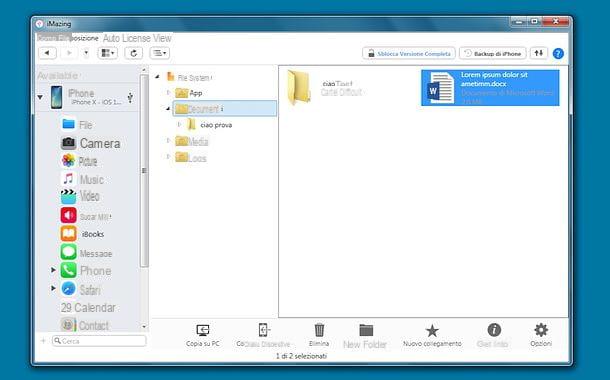Viewport: 610px width, 380px height.
Task: Open the License menu
Action: point(137,38)
